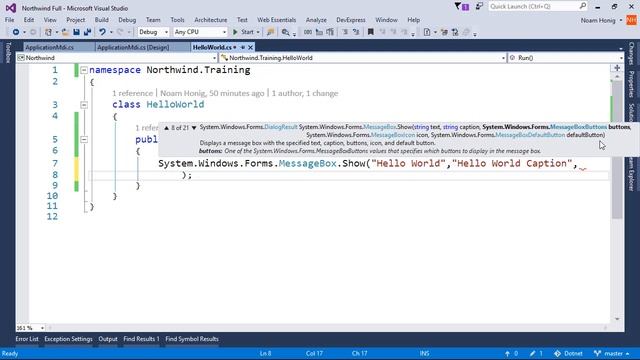The height and width of the screenshot is (360, 640).
Task: Click the orange NH account avatar
Action: tap(631, 20)
